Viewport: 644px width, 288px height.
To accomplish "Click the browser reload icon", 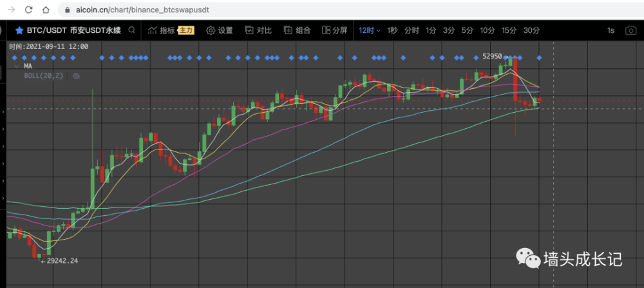I will pos(29,10).
